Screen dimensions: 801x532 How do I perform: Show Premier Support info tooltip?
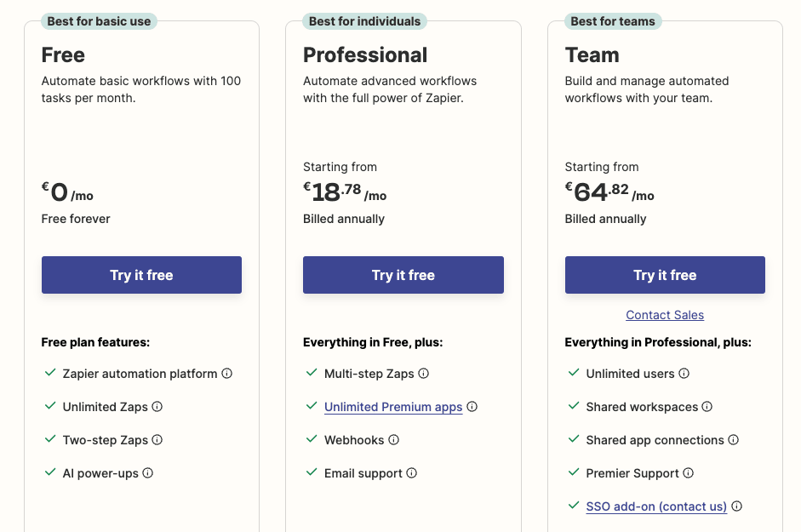click(689, 473)
